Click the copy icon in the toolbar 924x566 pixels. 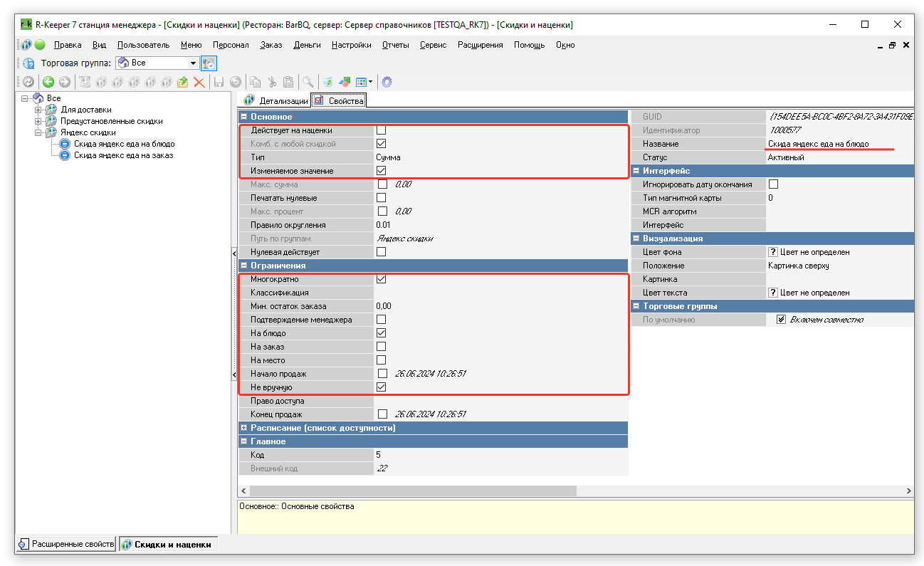(255, 82)
